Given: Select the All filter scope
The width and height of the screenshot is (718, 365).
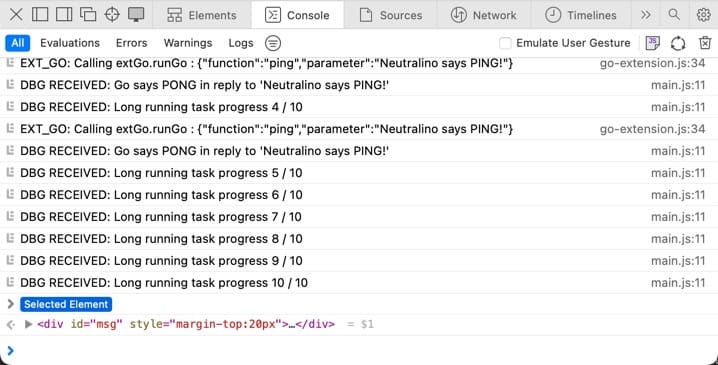Looking at the screenshot, I should [x=17, y=43].
